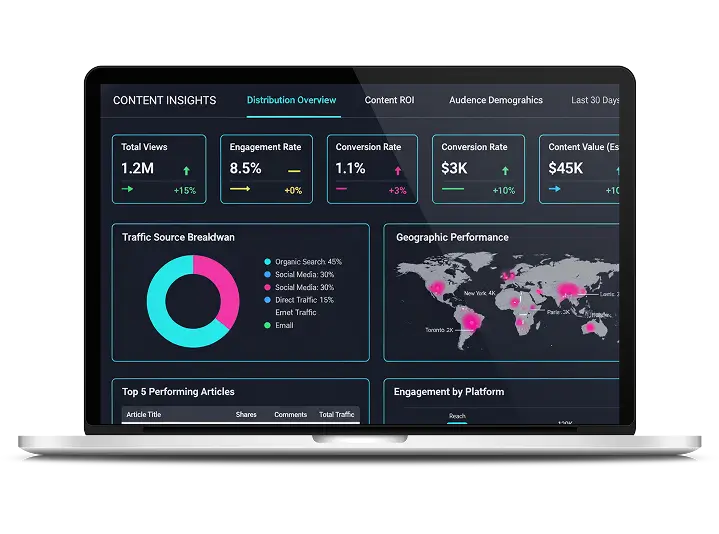Click the +3% change indicator
The height and width of the screenshot is (534, 719).
(x=398, y=191)
